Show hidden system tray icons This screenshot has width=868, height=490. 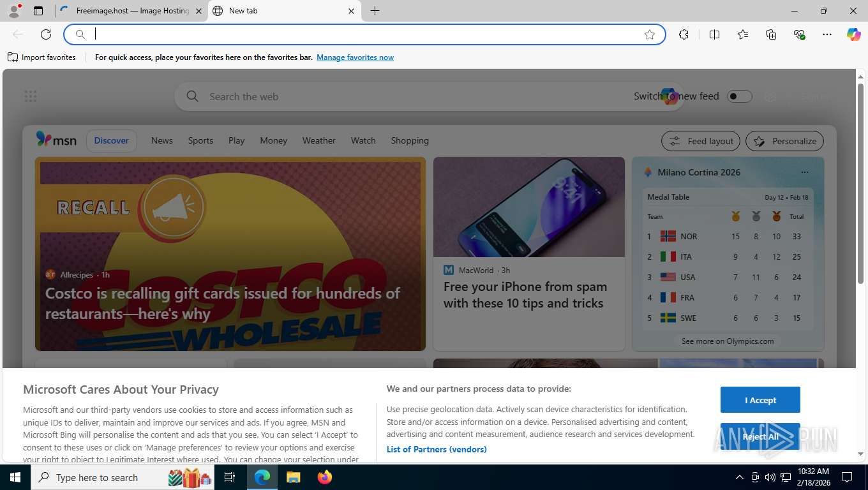tap(740, 477)
